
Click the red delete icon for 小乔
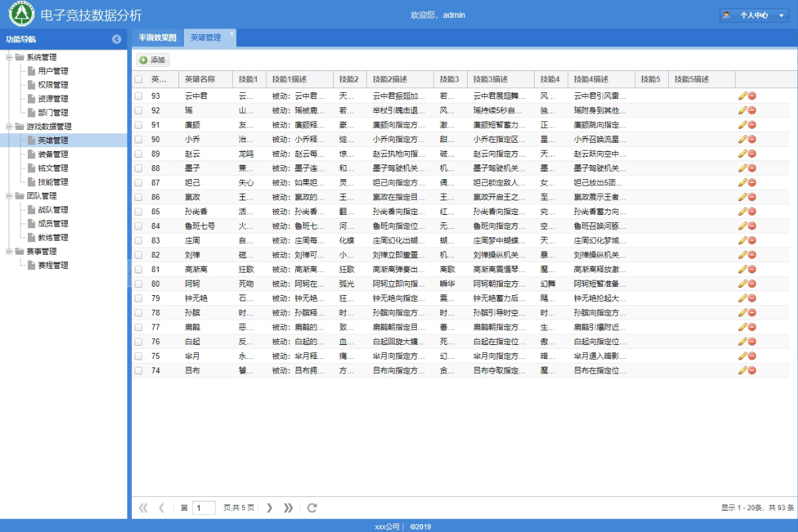click(752, 139)
